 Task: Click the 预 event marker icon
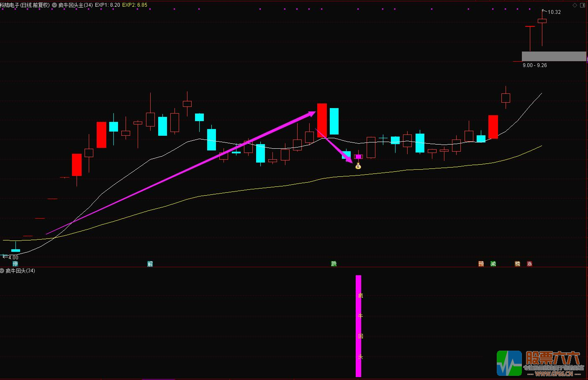pyautogui.click(x=481, y=264)
